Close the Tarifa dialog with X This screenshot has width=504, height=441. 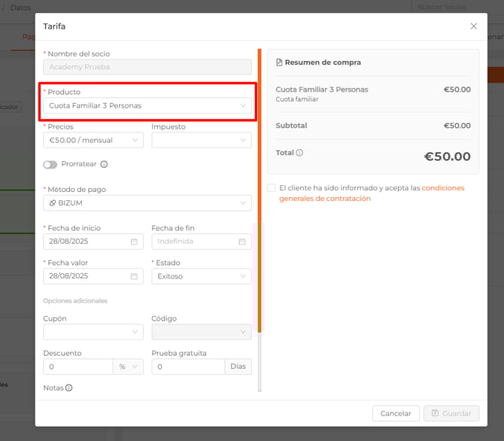coord(473,26)
